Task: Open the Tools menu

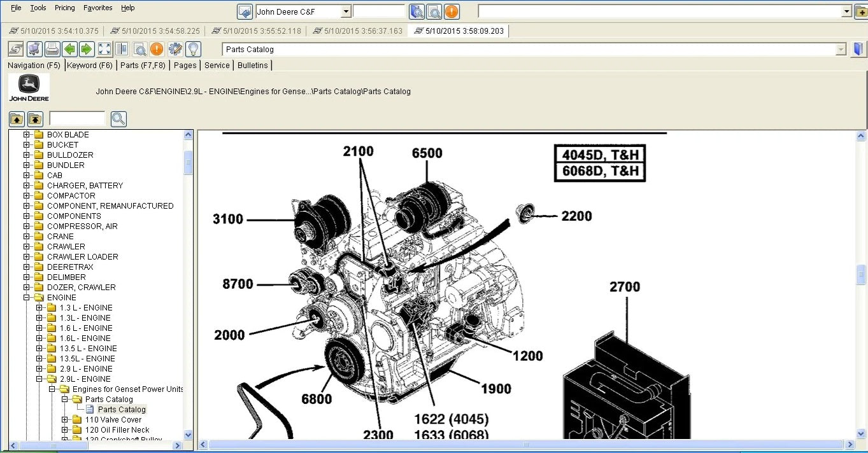Action: (x=38, y=8)
